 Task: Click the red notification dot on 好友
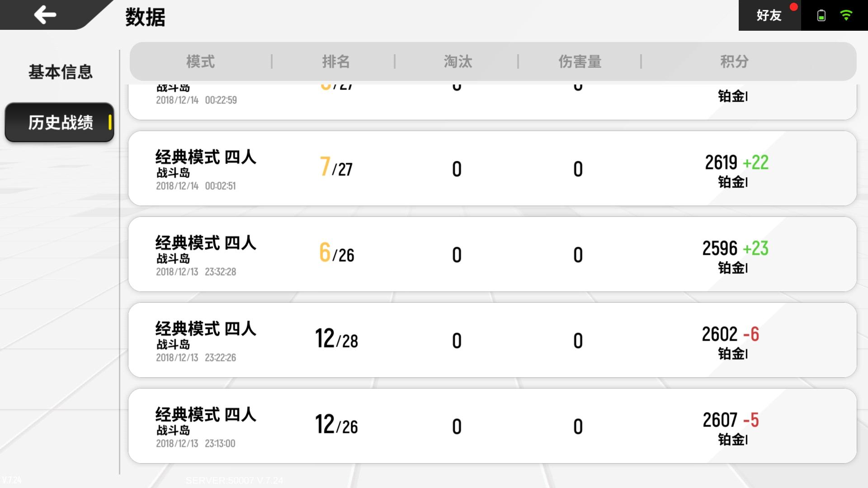point(793,7)
